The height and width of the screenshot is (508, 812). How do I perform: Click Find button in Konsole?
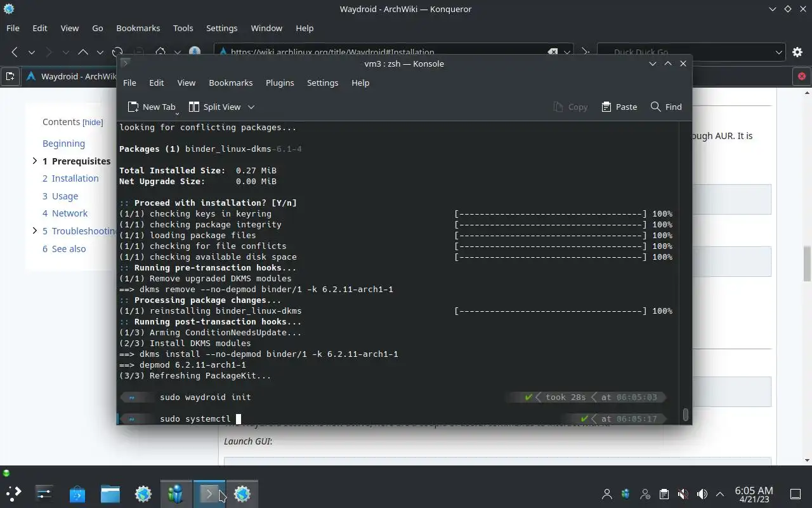[666, 107]
